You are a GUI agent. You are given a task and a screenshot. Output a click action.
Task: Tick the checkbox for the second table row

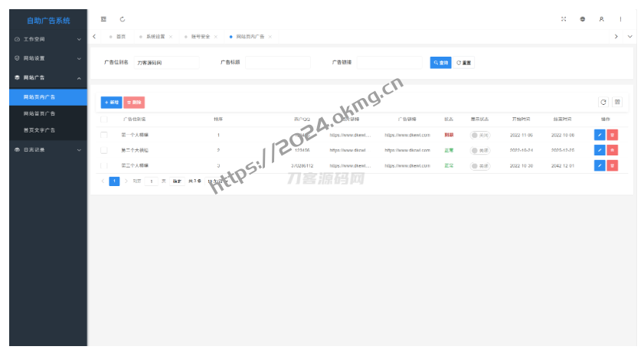[x=104, y=150]
